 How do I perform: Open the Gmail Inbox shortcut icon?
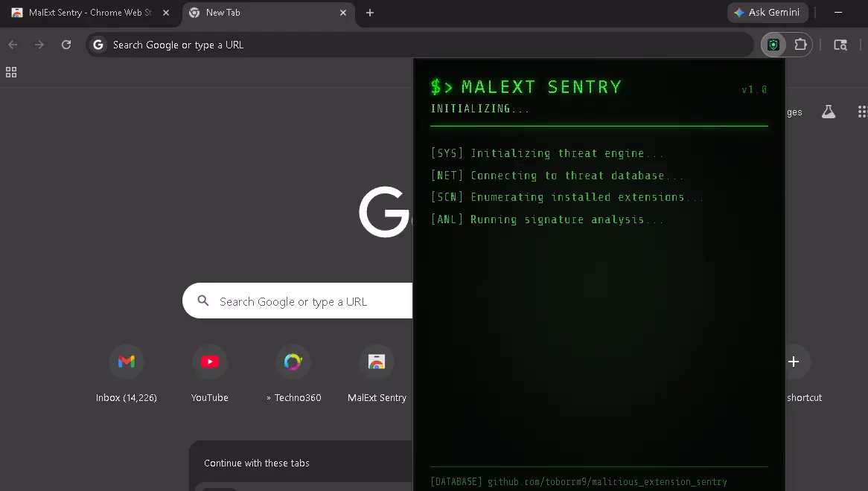coord(127,362)
